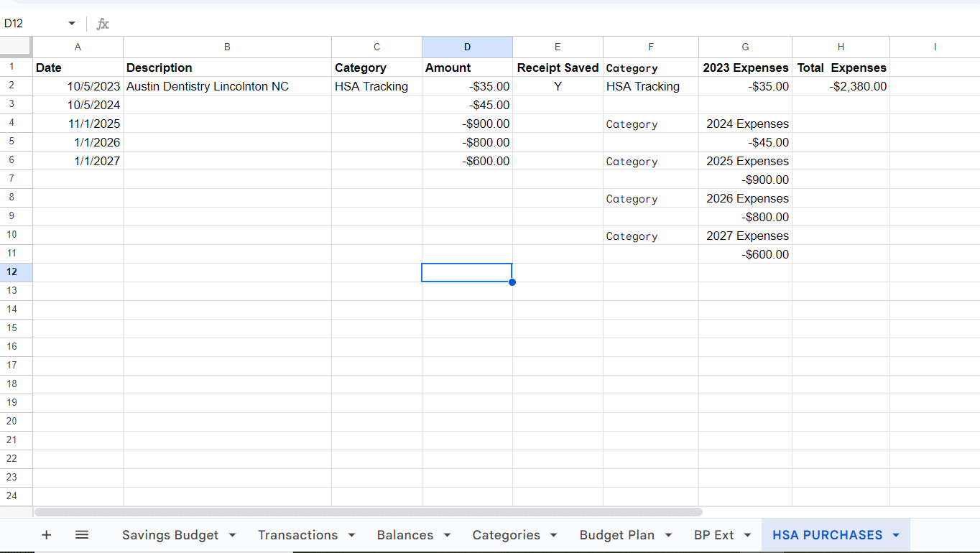Select column B header
Screen dimensions: 980x553
pos(227,47)
